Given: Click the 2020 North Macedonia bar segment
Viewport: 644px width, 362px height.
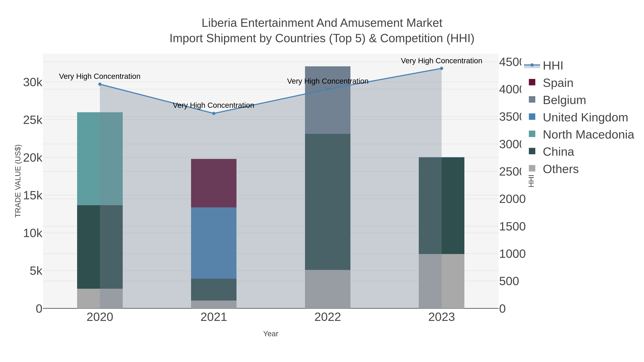Looking at the screenshot, I should pyautogui.click(x=100, y=159).
